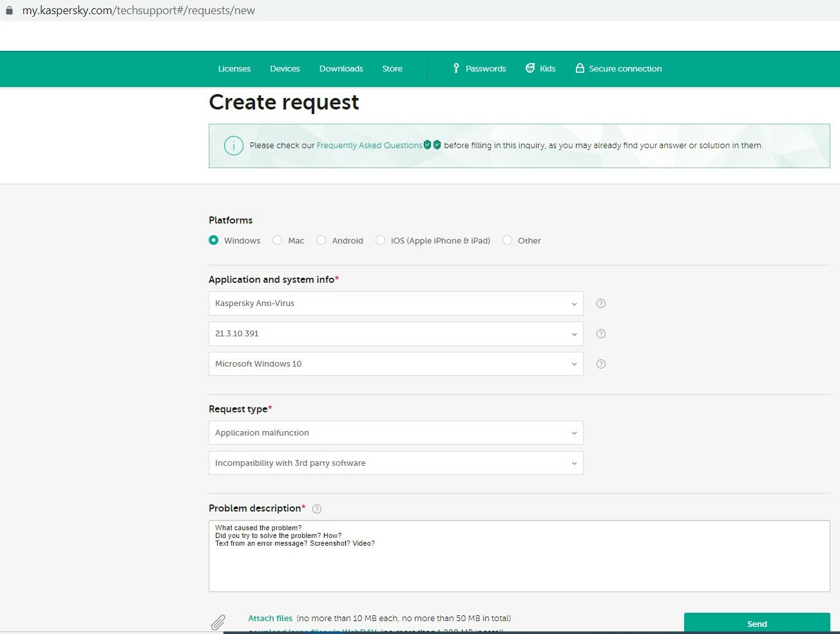
Task: Select the Android platform radio button
Action: [321, 240]
